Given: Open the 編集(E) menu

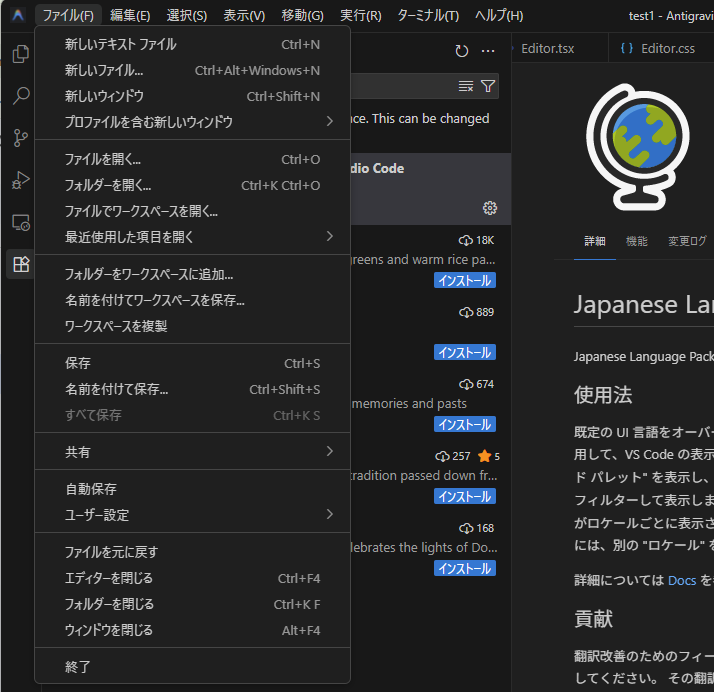Looking at the screenshot, I should [x=130, y=15].
